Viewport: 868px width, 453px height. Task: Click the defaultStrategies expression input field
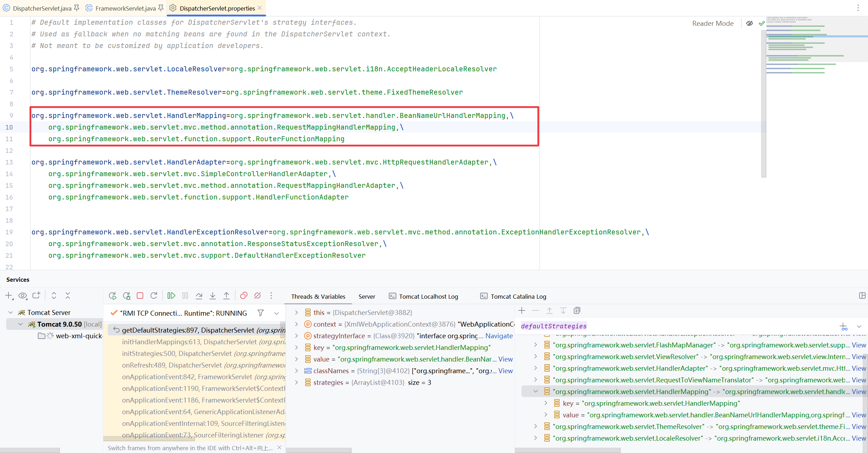click(x=670, y=326)
